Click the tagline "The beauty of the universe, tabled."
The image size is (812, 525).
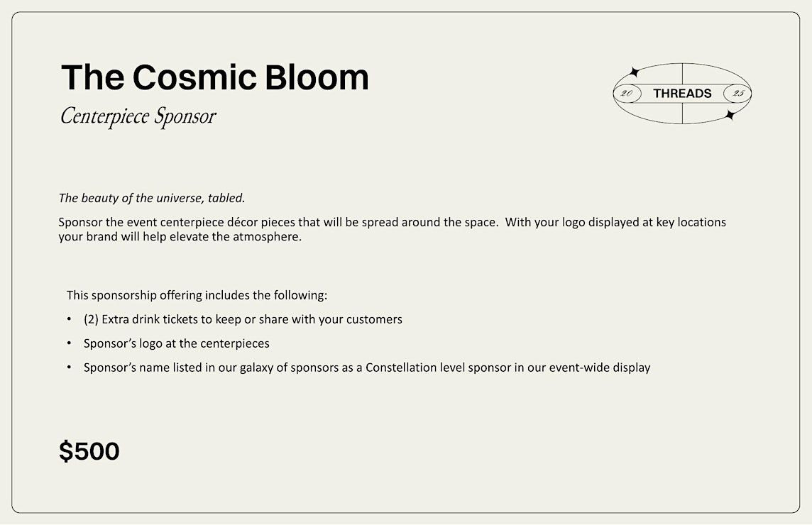point(152,199)
